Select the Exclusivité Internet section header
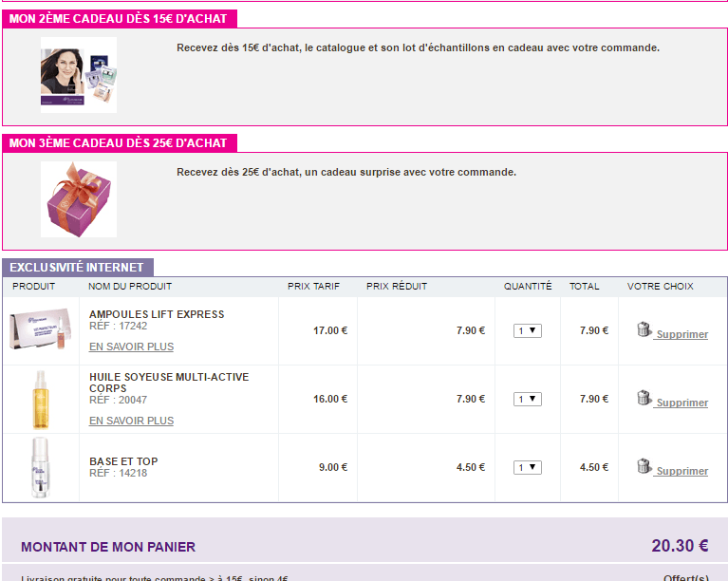 click(x=77, y=268)
